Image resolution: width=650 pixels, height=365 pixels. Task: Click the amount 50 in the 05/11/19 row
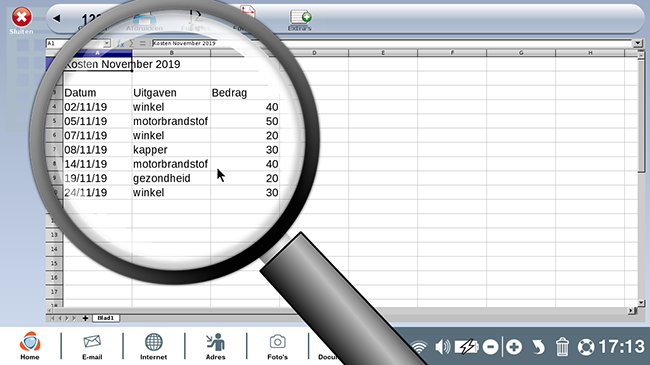click(245, 121)
